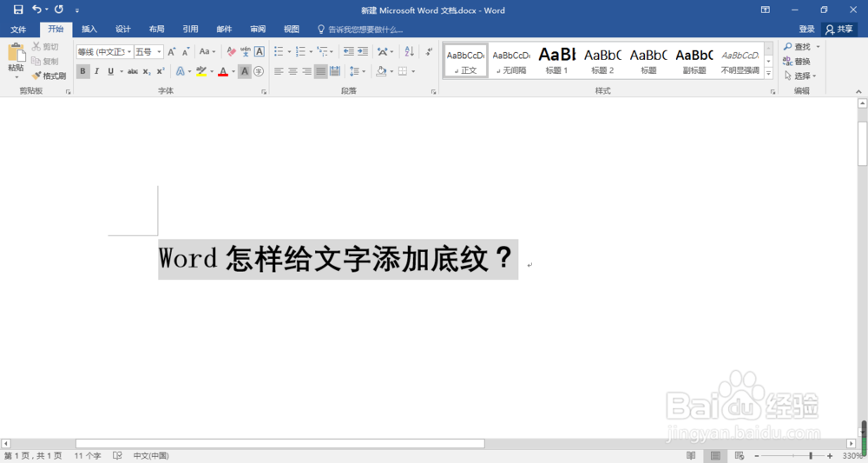Screen dimensions: 868x463
Task: Open the Borders dropdown arrow
Action: [413, 71]
